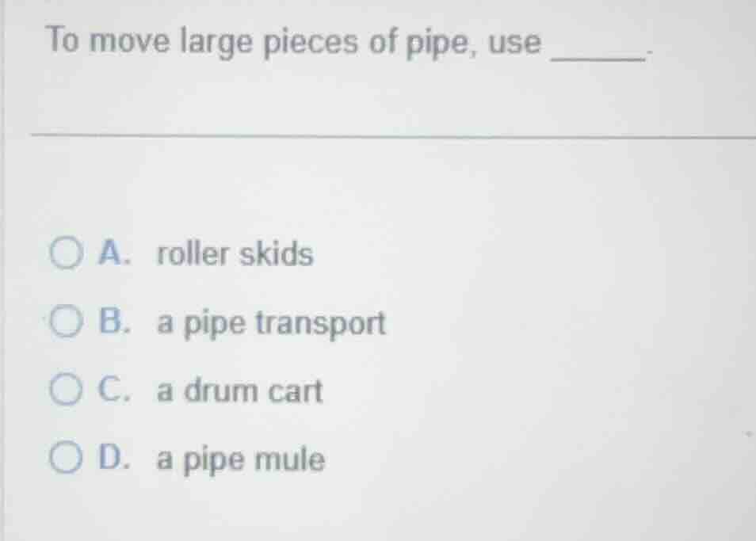The height and width of the screenshot is (541, 756).
Task: Click the text label "a pipe transport"
Action: [x=270, y=322]
